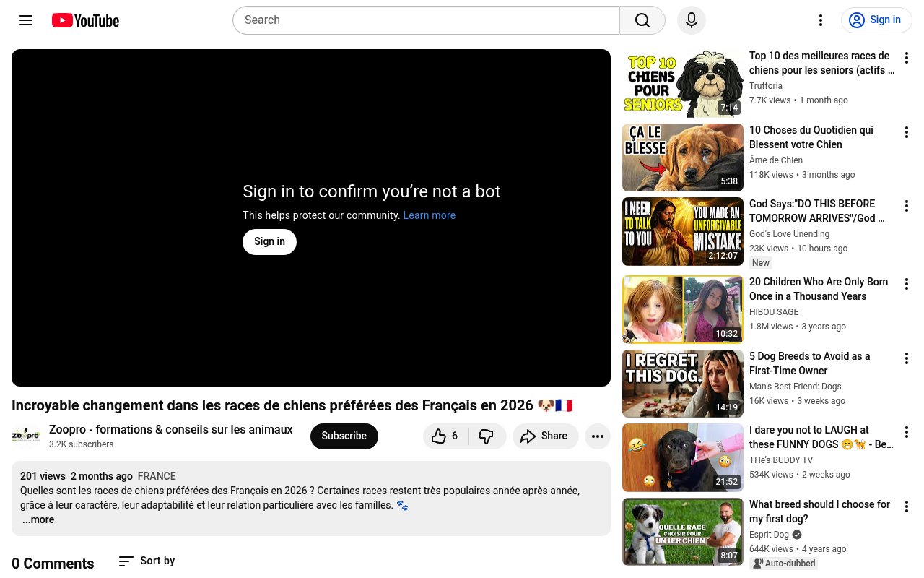Open title God Says DO THIS BEFORE TOMORROW
The height and width of the screenshot is (578, 924).
[x=816, y=211]
